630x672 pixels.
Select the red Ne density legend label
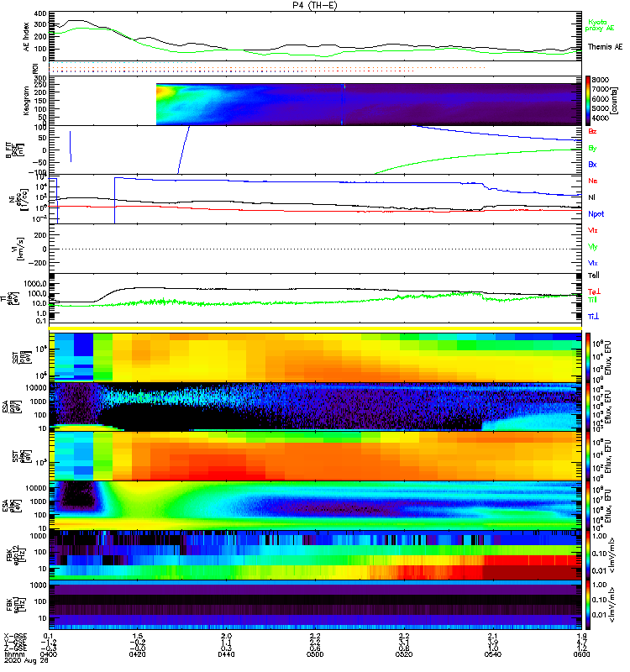coord(593,181)
